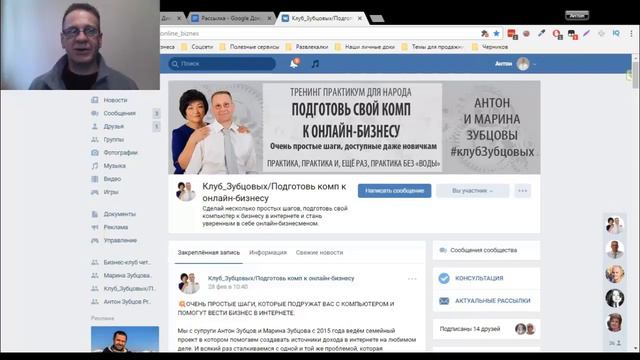Click the Новости sidebar icon
The height and width of the screenshot is (360, 640).
point(95,100)
